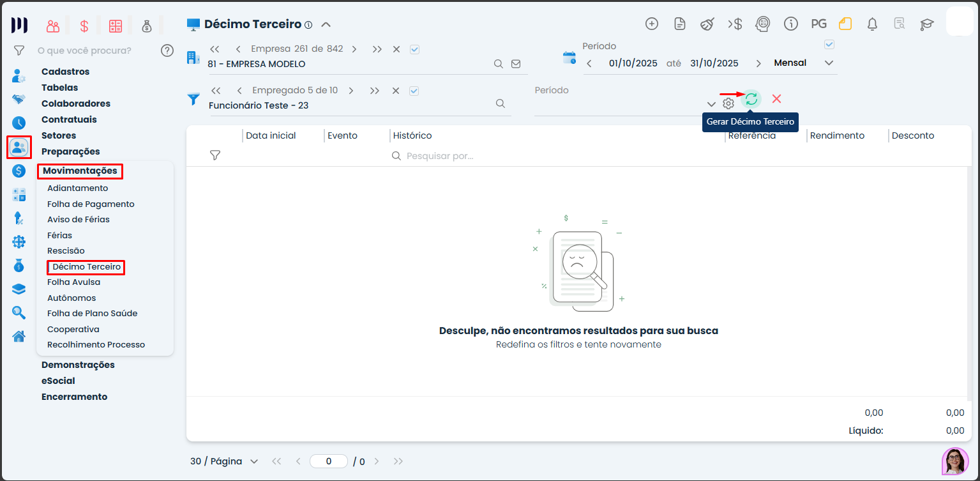
Task: Go to next Empregado with right arrow
Action: [x=354, y=91]
